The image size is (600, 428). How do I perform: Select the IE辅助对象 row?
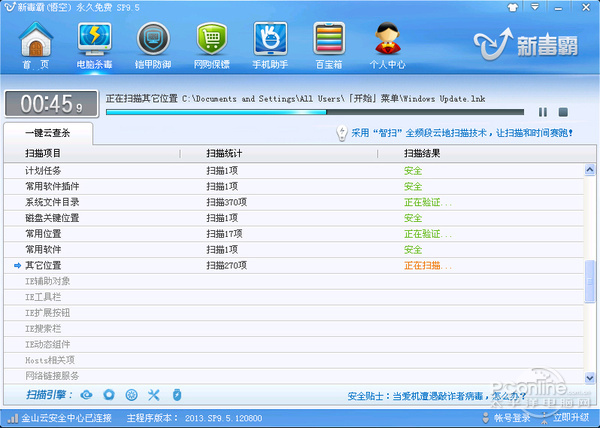pos(293,281)
